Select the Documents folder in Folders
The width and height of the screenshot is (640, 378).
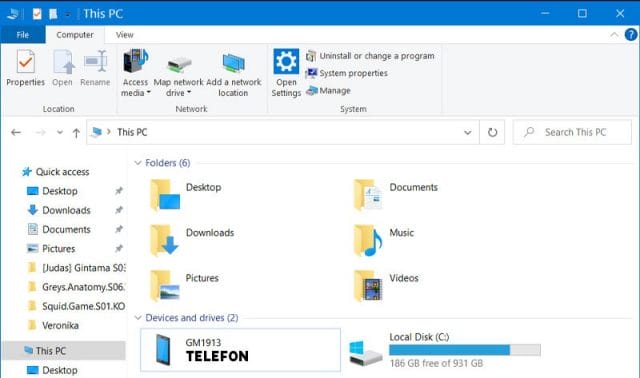pos(395,195)
